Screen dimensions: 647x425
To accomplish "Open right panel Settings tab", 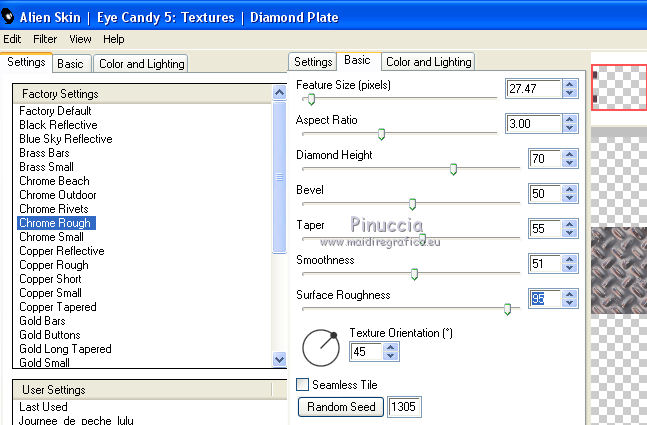I will [313, 62].
